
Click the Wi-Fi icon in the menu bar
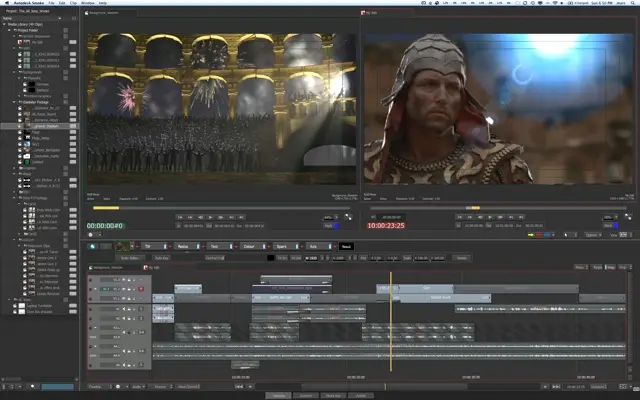coord(556,3)
